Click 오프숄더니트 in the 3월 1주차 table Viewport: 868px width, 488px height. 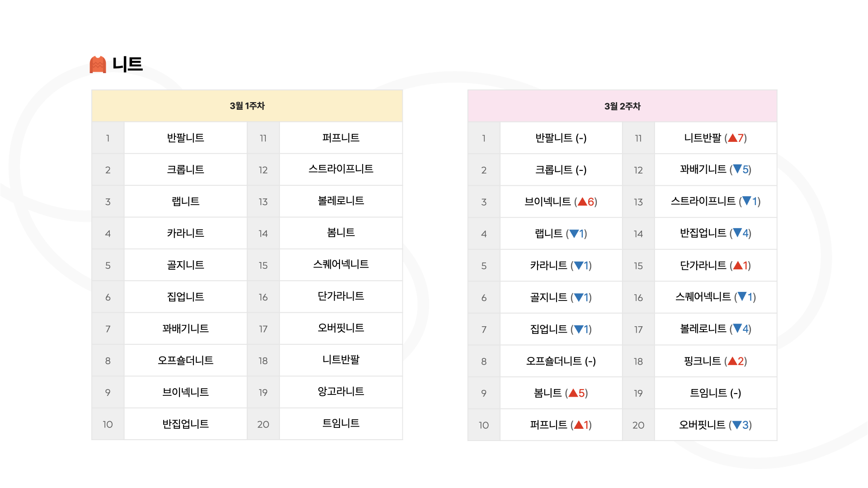point(185,360)
